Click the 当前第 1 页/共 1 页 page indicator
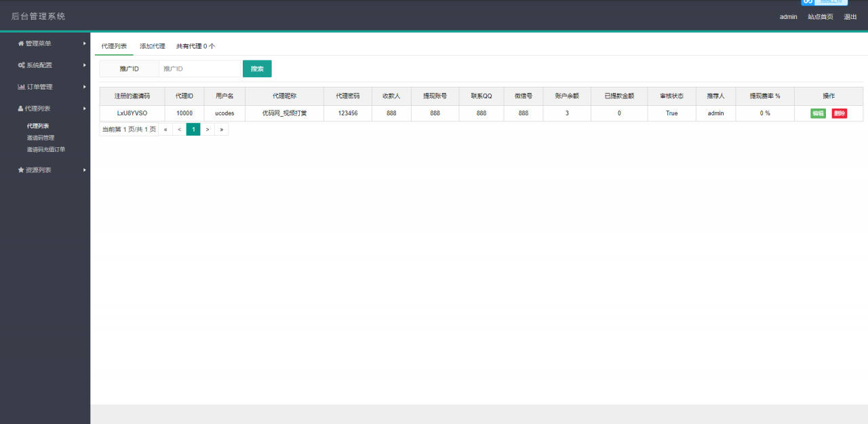 pyautogui.click(x=129, y=130)
